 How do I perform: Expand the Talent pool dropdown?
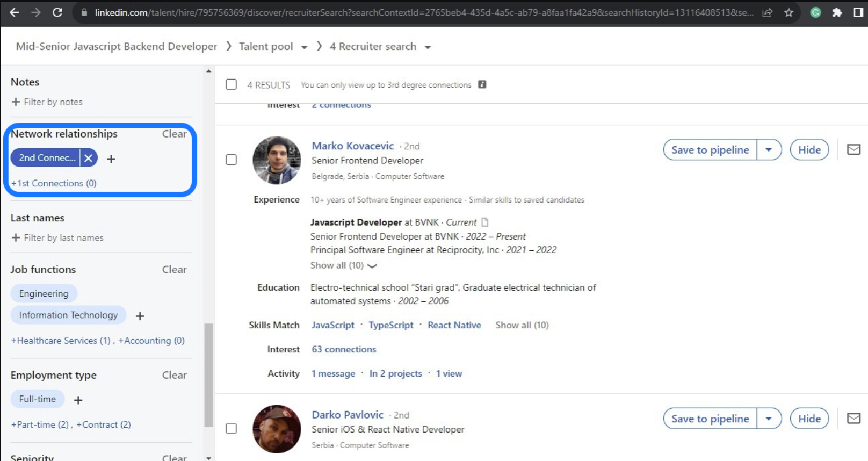pyautogui.click(x=304, y=47)
